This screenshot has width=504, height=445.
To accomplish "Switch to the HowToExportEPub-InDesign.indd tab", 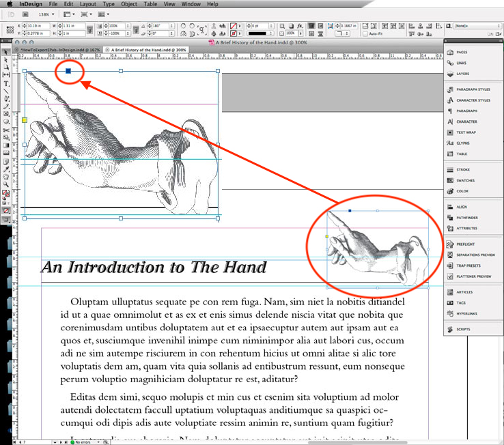I will tap(60, 50).
